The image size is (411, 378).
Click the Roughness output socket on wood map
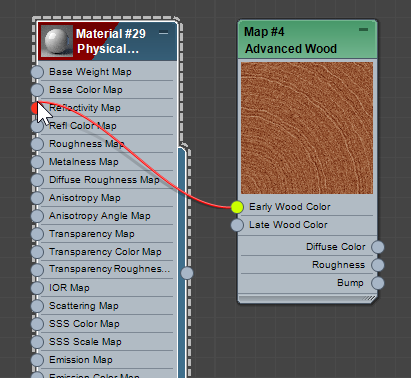tap(378, 265)
